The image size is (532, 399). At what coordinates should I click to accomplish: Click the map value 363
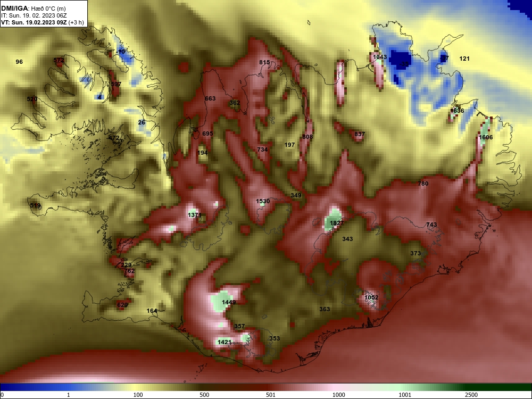(x=325, y=310)
